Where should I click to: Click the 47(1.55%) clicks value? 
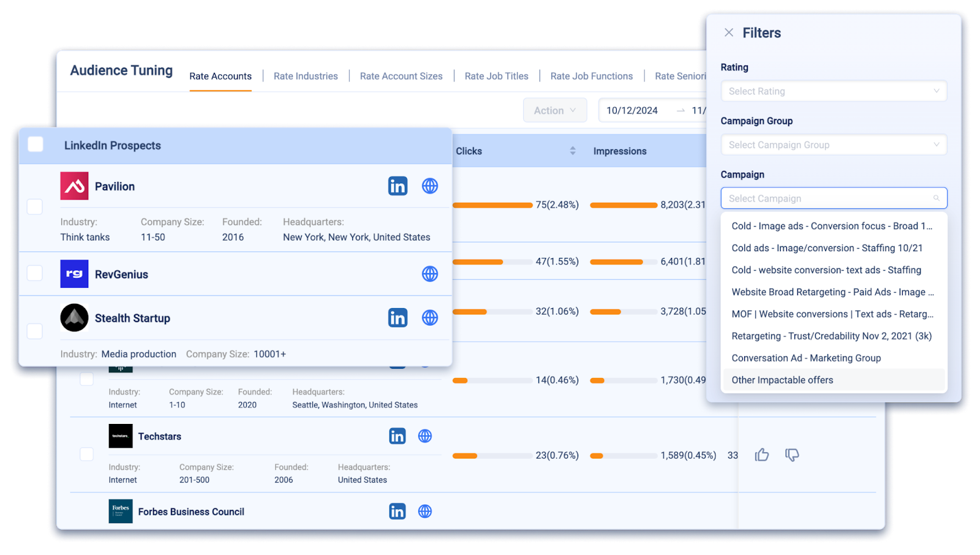tap(557, 261)
